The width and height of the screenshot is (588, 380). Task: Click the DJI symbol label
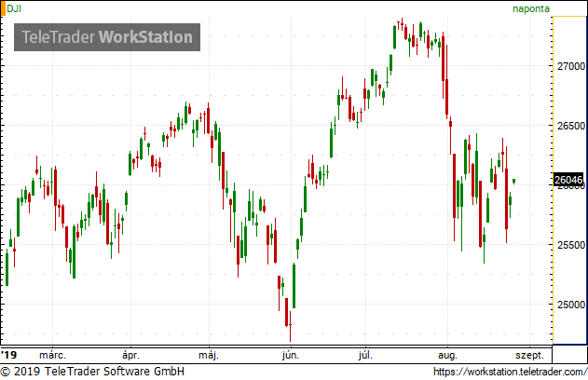click(x=14, y=8)
